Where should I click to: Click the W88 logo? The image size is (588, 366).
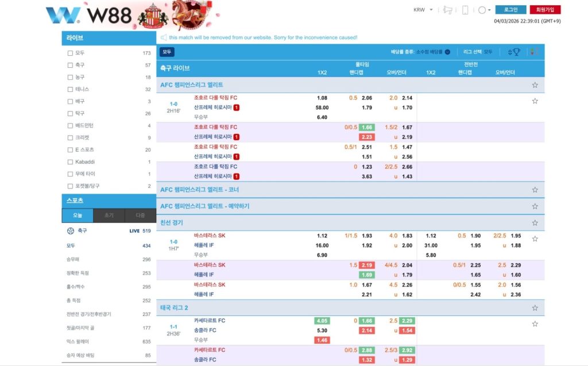coord(88,16)
